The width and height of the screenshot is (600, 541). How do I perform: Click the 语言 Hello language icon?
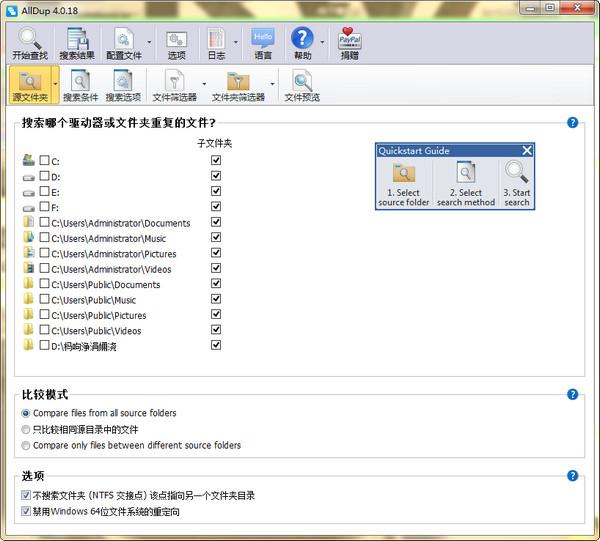tap(263, 44)
